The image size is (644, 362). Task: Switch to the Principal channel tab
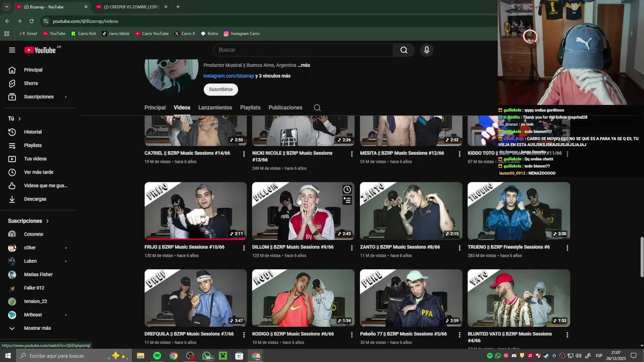[x=155, y=108]
